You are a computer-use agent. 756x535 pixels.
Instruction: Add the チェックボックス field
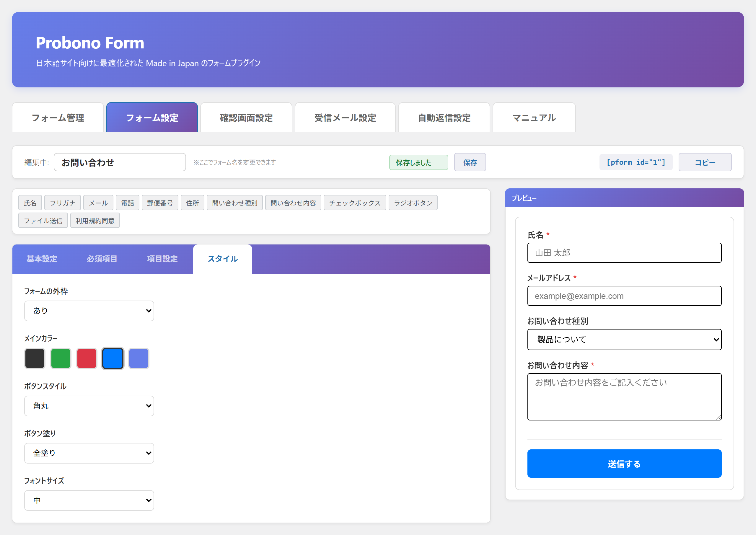coord(355,203)
